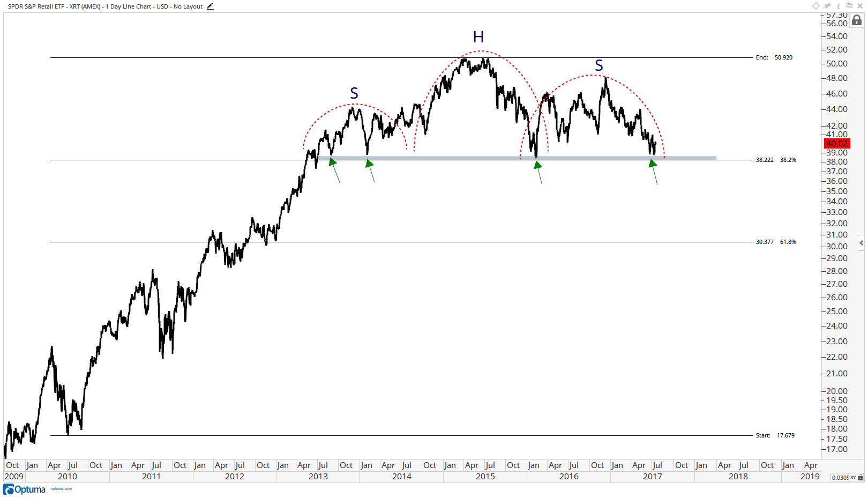Viewport: 868px width, 497px height.
Task: Click the 17.00 price scale value
Action: coord(837,449)
